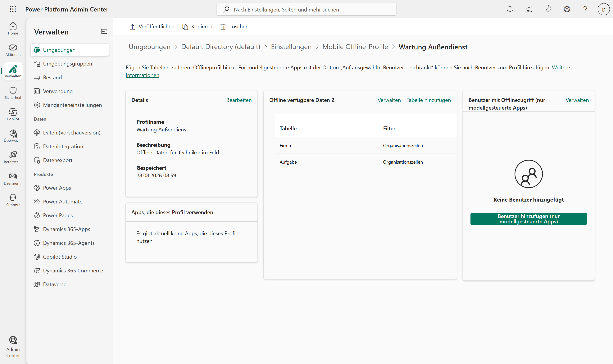The width and height of the screenshot is (613, 364).
Task: Open Daten (Vorschauversion) menu item
Action: (x=70, y=132)
